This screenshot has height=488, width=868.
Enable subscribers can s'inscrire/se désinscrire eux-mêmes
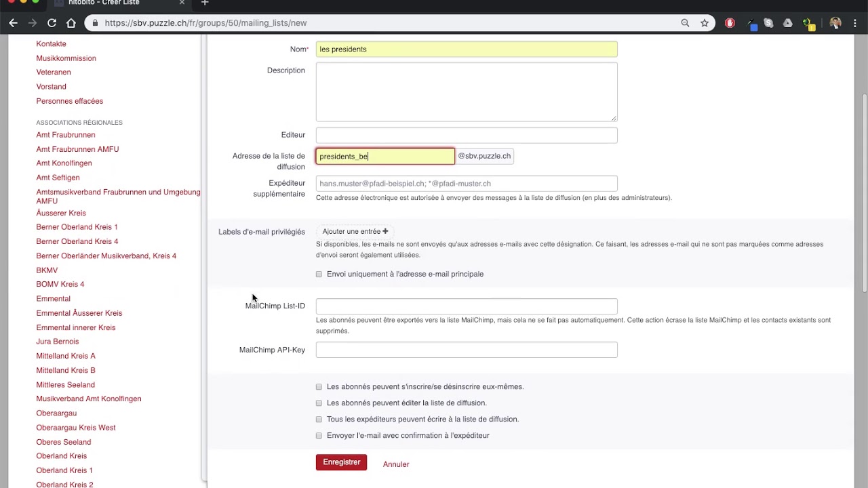click(319, 387)
